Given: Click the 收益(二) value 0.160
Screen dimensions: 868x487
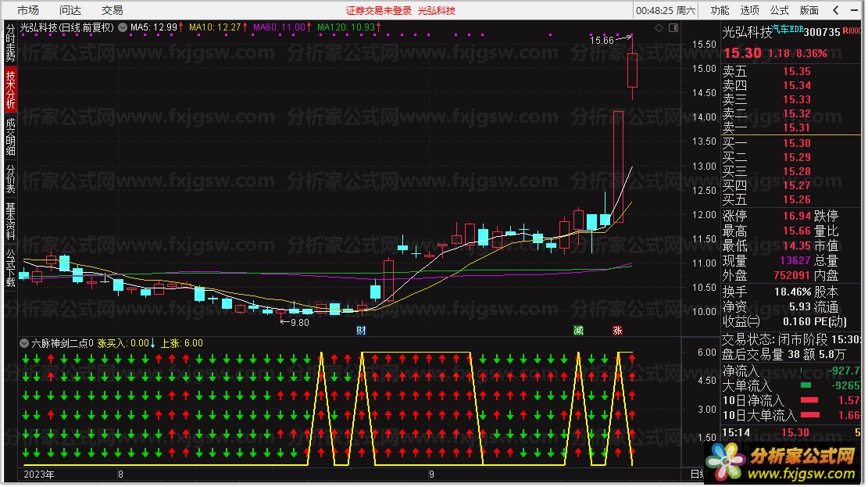Looking at the screenshot, I should [x=797, y=321].
